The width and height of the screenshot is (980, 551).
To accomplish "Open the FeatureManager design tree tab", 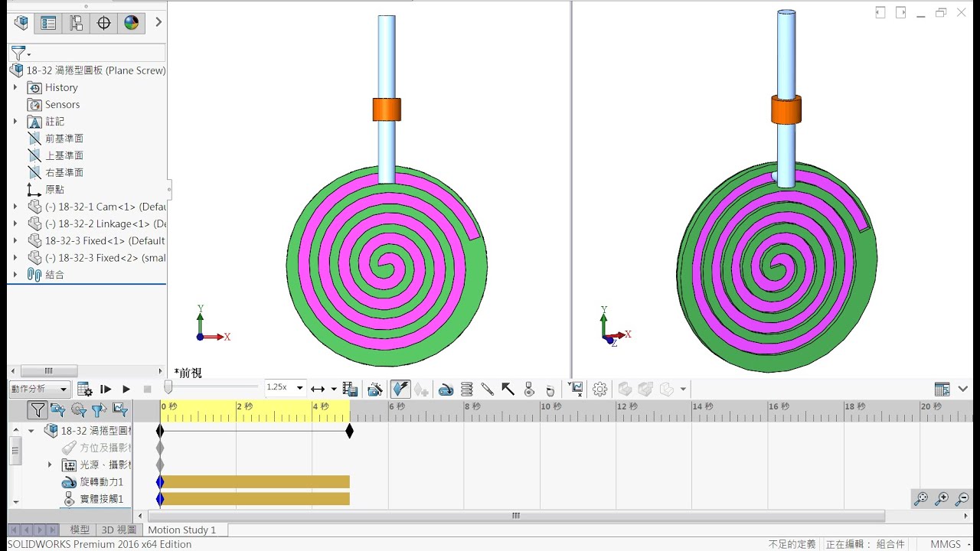I will [21, 23].
